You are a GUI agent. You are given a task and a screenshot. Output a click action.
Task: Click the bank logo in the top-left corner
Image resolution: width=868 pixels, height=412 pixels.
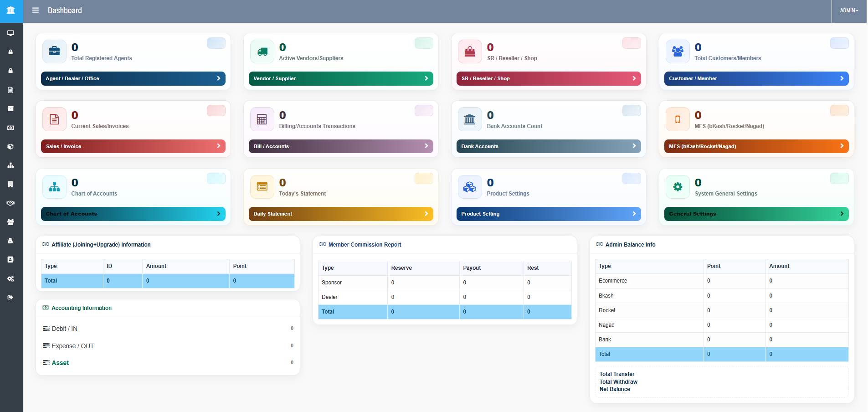pos(11,10)
